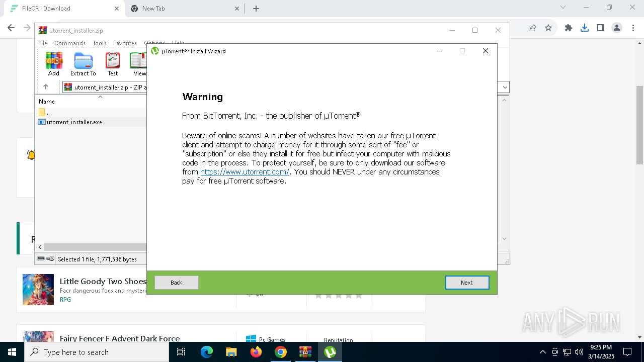Image resolution: width=644 pixels, height=362 pixels.
Task: Click the share page icon in Chrome
Action: coord(532,28)
